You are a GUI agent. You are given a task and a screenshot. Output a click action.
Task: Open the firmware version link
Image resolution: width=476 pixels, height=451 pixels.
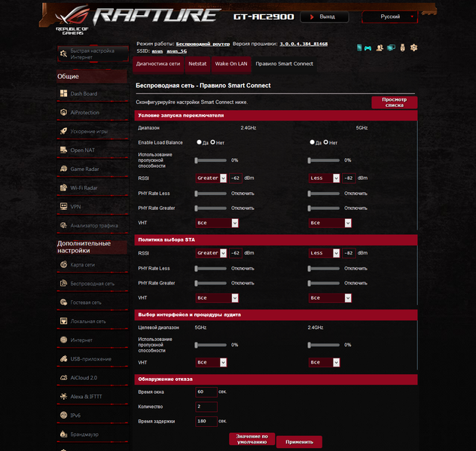click(x=304, y=44)
